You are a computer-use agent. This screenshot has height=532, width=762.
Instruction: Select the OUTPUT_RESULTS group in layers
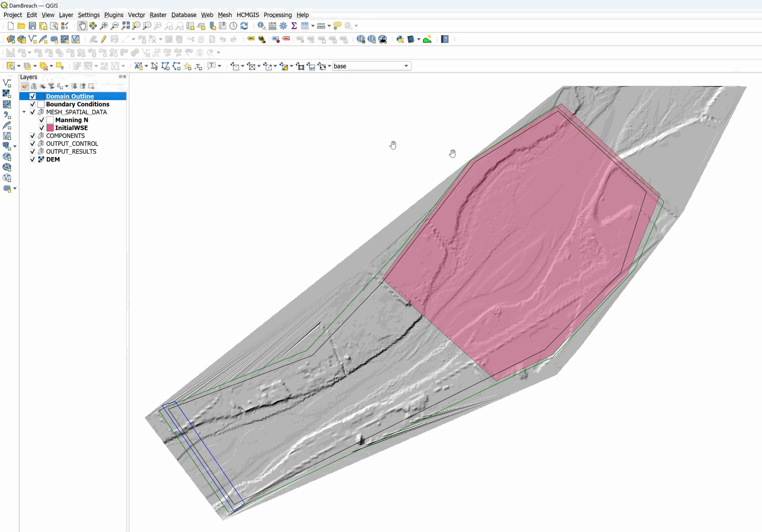[71, 152]
